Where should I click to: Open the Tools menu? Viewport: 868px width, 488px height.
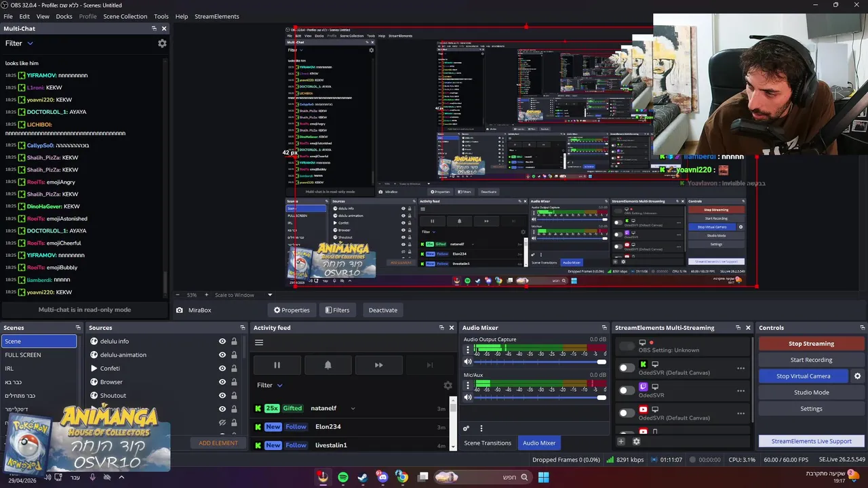(x=161, y=16)
